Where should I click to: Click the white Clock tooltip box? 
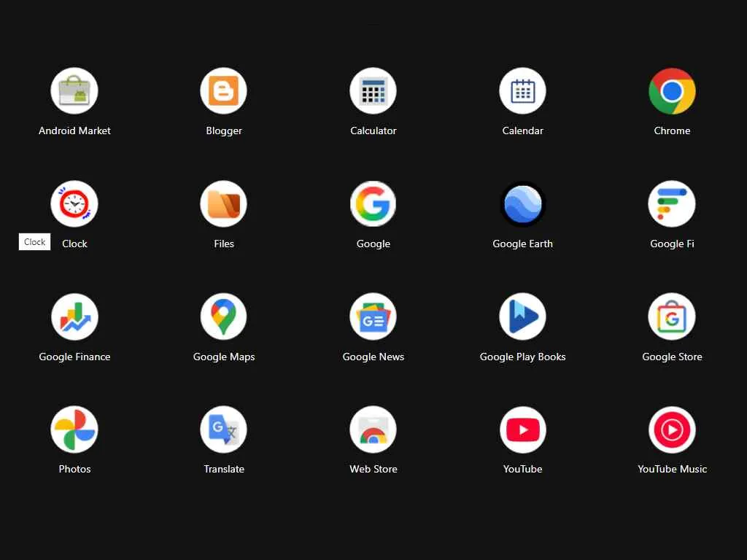tap(34, 242)
